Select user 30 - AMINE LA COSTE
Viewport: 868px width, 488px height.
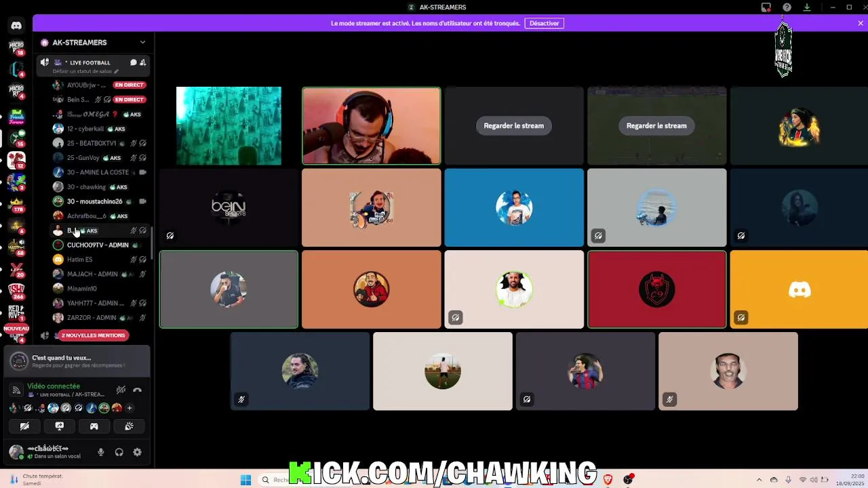point(100,172)
